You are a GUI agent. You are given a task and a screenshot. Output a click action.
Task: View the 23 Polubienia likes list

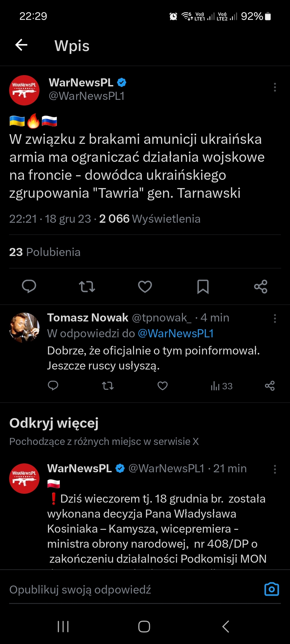45,252
